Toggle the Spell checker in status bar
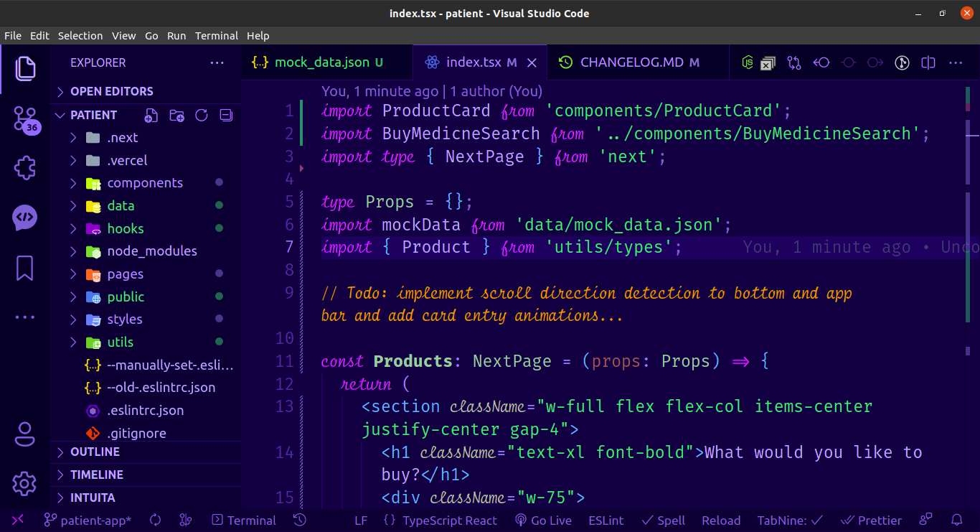The width and height of the screenshot is (980, 532). (664, 521)
